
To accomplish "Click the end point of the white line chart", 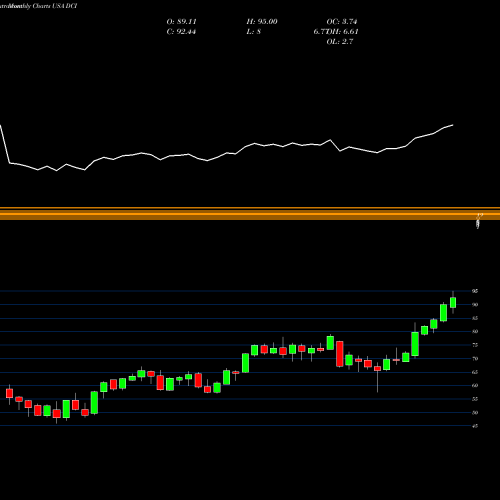I will point(453,125).
